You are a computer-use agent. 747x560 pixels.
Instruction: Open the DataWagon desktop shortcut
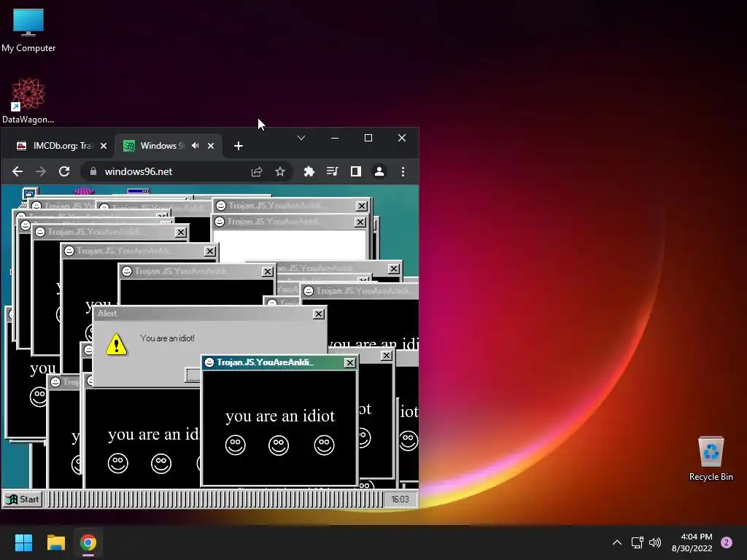coord(28,101)
